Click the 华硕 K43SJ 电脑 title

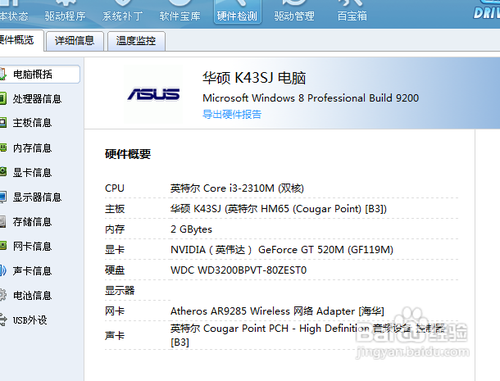pyautogui.click(x=254, y=78)
